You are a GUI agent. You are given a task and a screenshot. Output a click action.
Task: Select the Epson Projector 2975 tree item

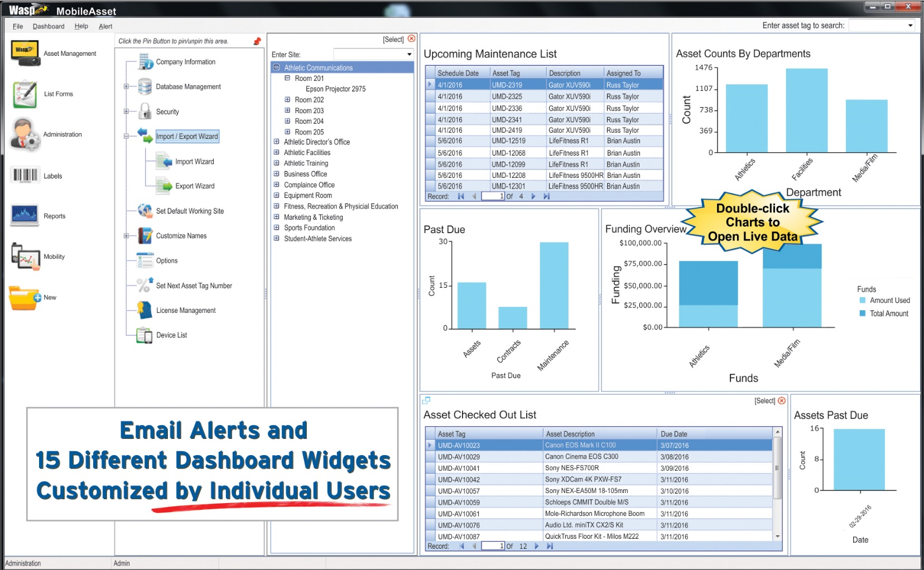pos(335,89)
